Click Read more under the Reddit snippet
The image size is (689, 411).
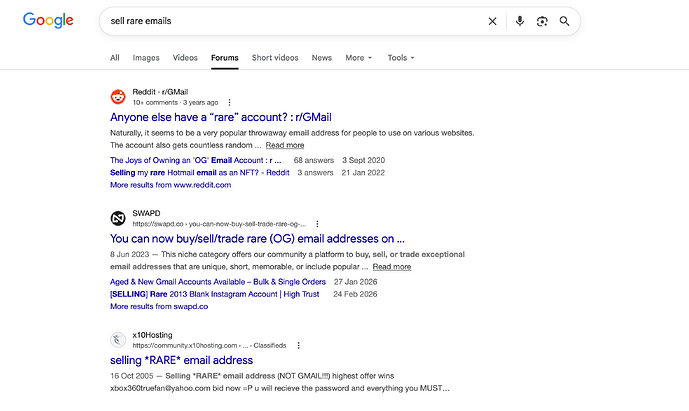click(x=285, y=145)
